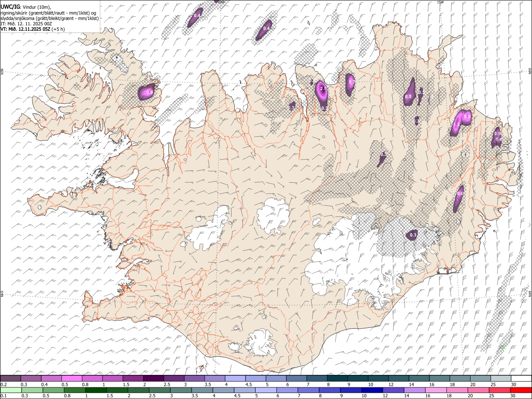The image size is (532, 399).
Task: Click the grey-purple 0.2–0.3 snow scale swatch
Action: click(x=10, y=378)
